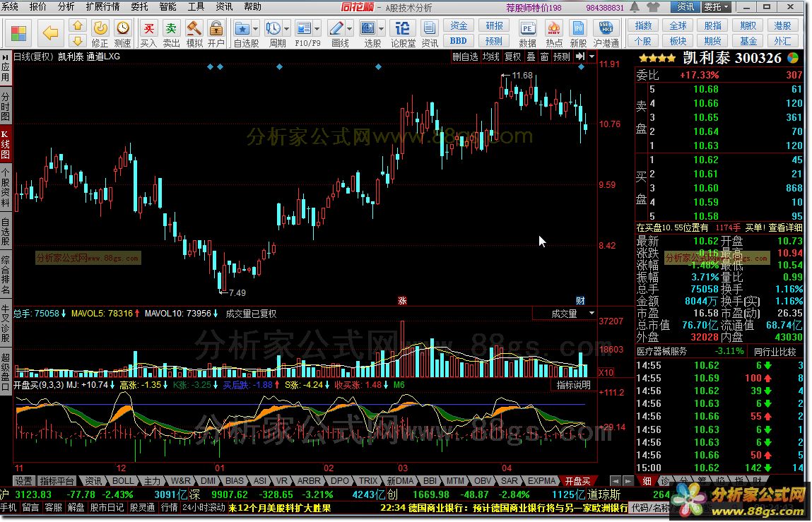Click the down arrow toolbar icon
This screenshot has height=522, width=812.
(x=77, y=40)
